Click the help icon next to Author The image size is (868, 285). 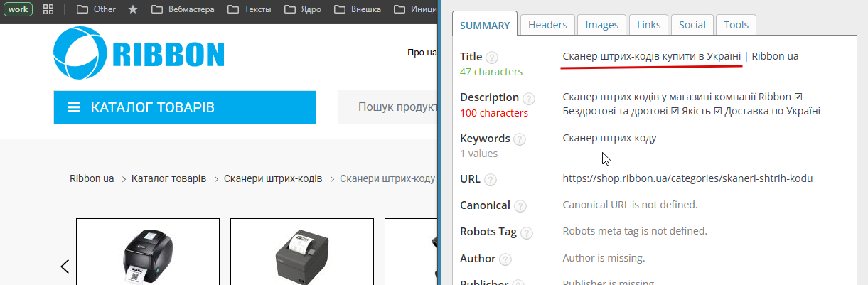pyautogui.click(x=505, y=259)
